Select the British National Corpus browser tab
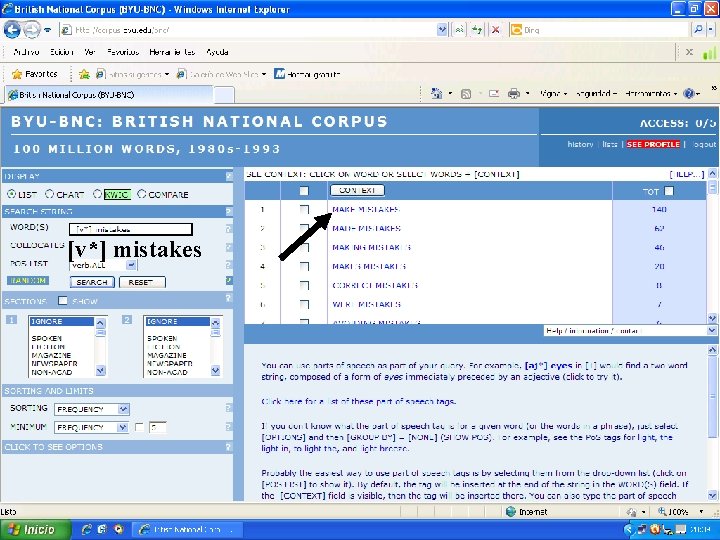 tap(108, 95)
